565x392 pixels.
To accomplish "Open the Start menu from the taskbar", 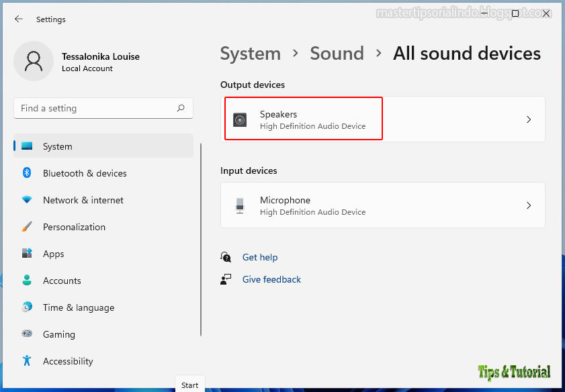I will pos(189,385).
